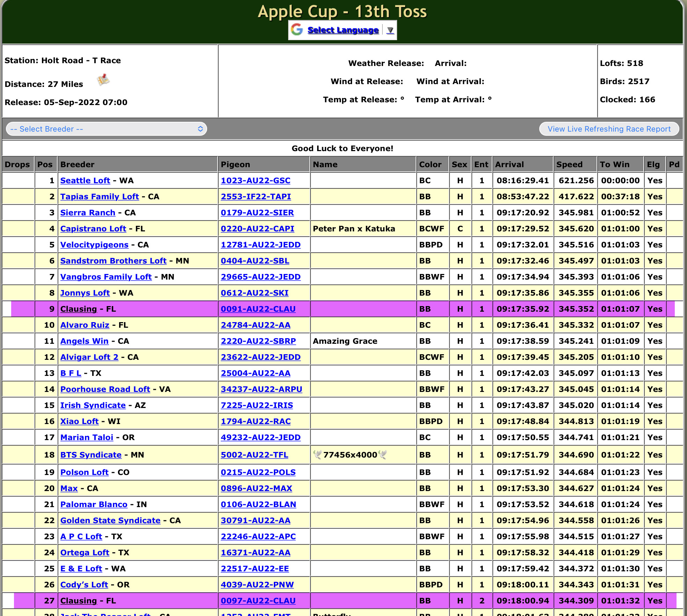Open pigeon 4039-AU22-PNW link

coord(257,585)
